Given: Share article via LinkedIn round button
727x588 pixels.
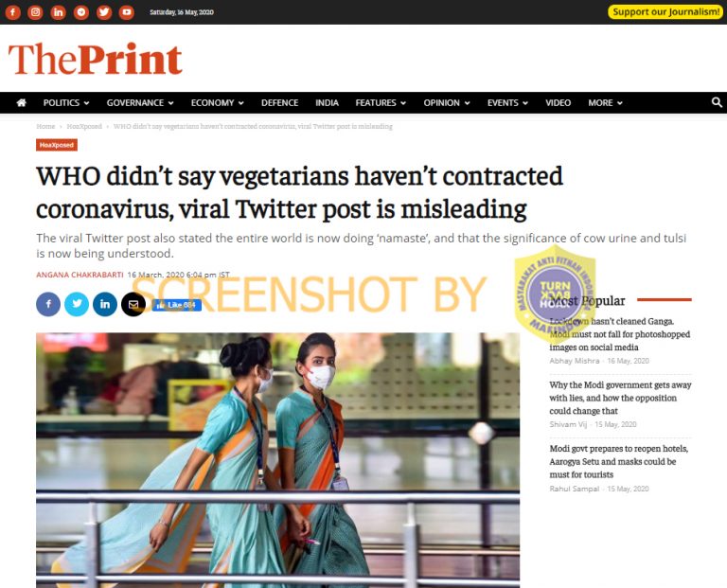Looking at the screenshot, I should pyautogui.click(x=105, y=304).
